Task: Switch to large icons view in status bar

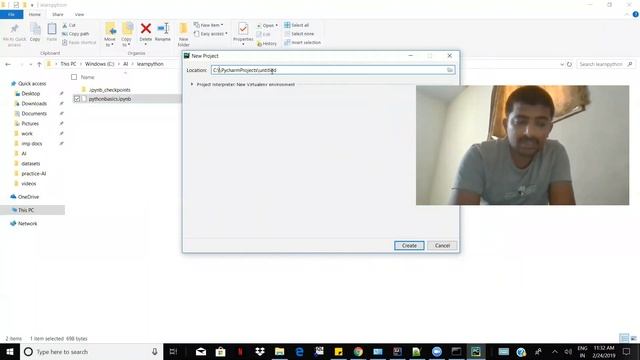Action: (x=633, y=338)
